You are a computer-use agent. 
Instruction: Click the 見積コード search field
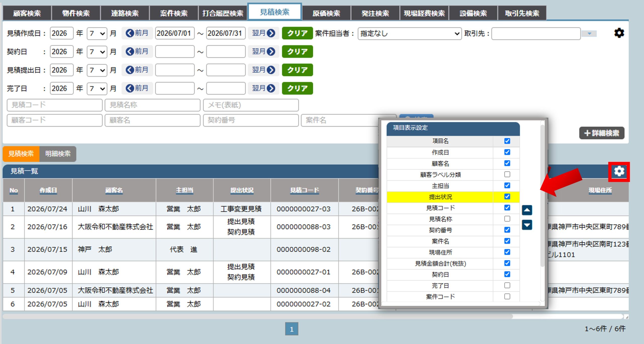55,105
